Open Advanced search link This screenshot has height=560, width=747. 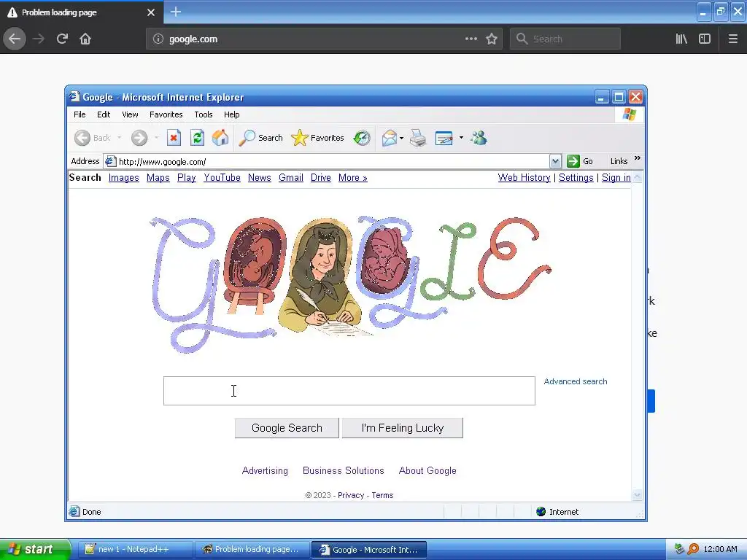[x=576, y=381]
